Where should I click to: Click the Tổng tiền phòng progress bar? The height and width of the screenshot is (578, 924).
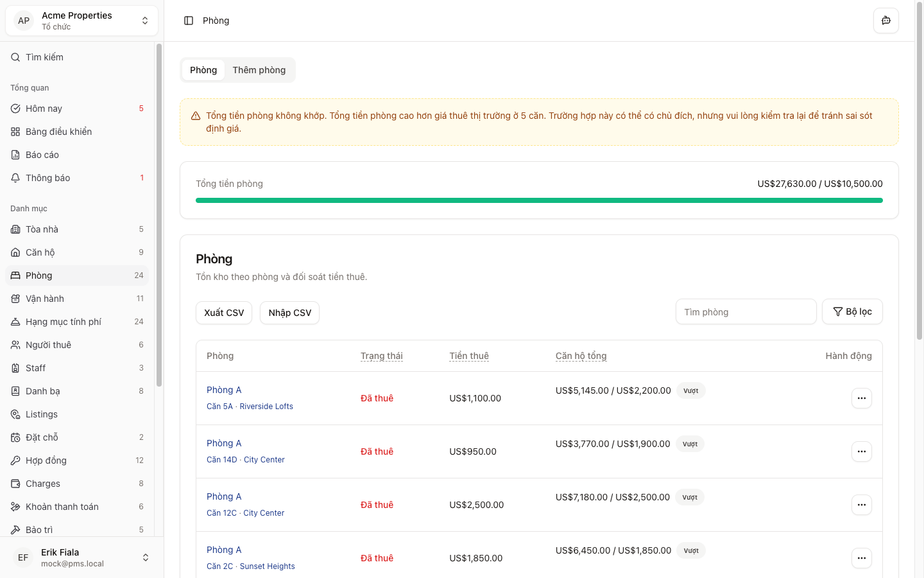coord(539,200)
